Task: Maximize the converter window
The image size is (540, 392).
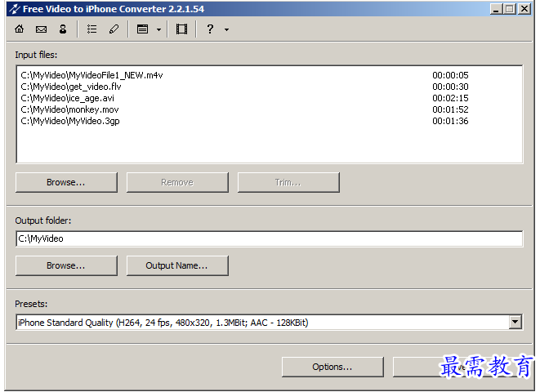Action: [x=510, y=9]
